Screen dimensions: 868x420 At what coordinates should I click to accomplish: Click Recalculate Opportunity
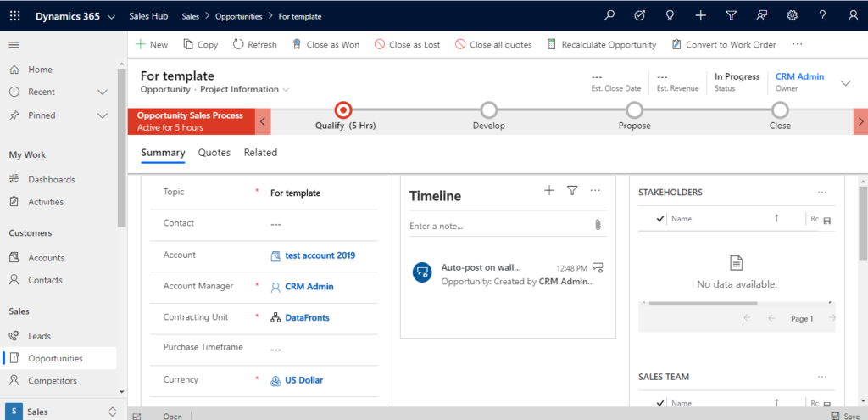click(601, 45)
